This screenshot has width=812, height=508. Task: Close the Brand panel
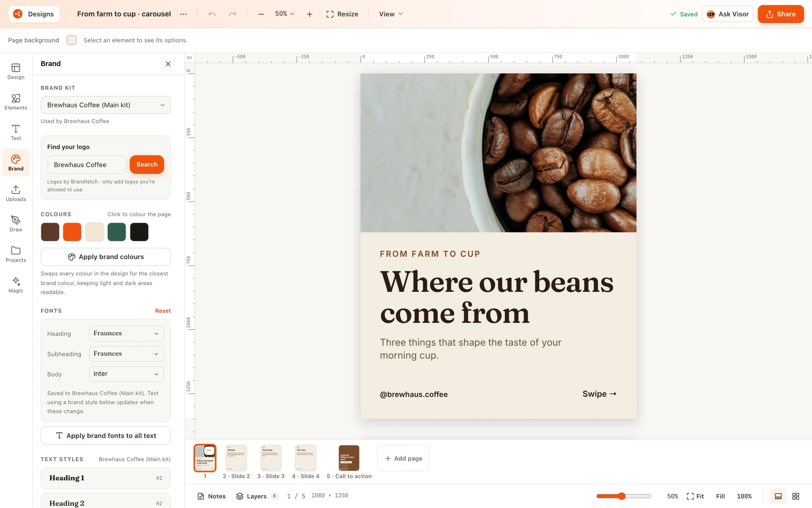coord(168,64)
